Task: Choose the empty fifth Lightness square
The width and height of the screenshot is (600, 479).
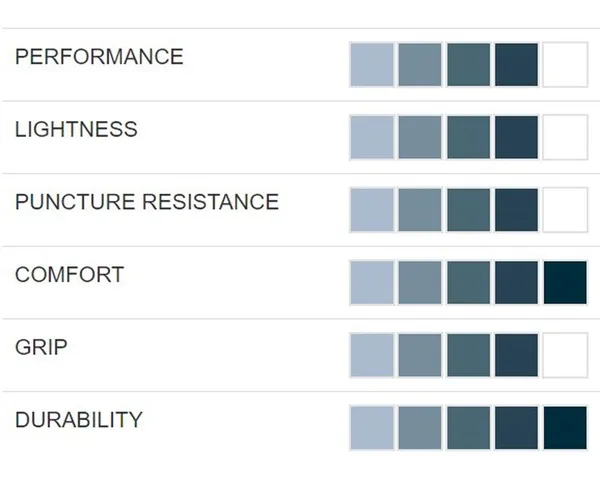Action: coord(565,137)
